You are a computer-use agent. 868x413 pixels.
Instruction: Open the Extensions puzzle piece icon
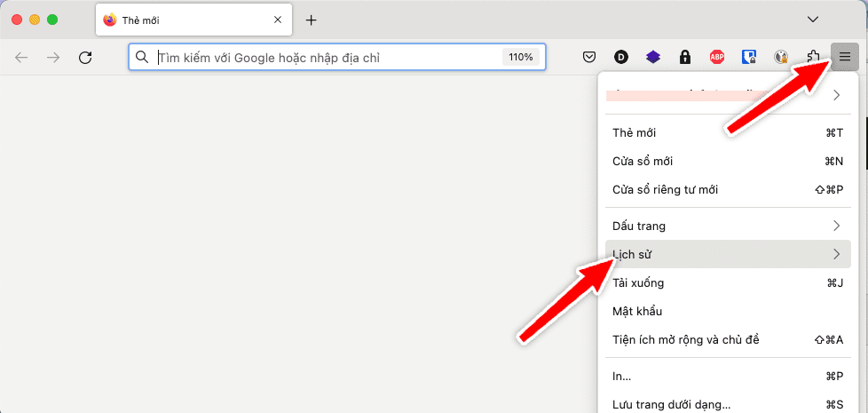point(813,57)
